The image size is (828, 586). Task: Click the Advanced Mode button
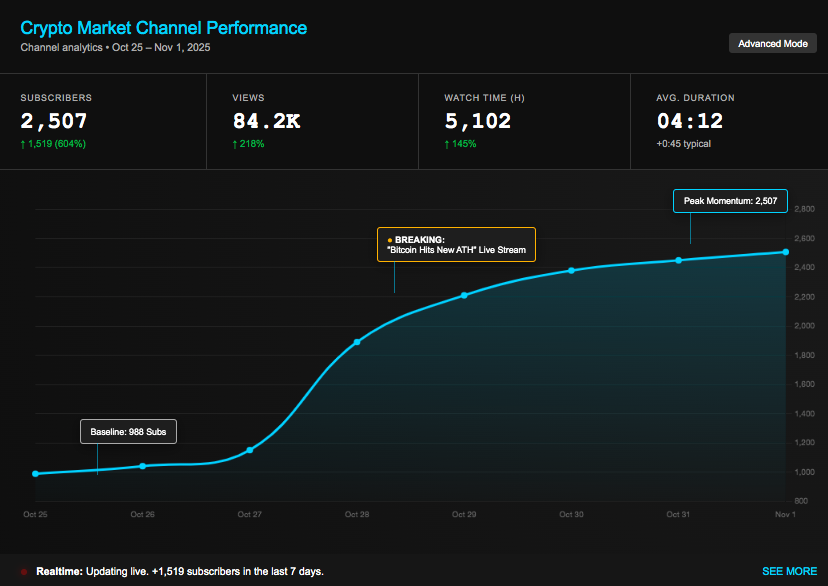pyautogui.click(x=772, y=43)
